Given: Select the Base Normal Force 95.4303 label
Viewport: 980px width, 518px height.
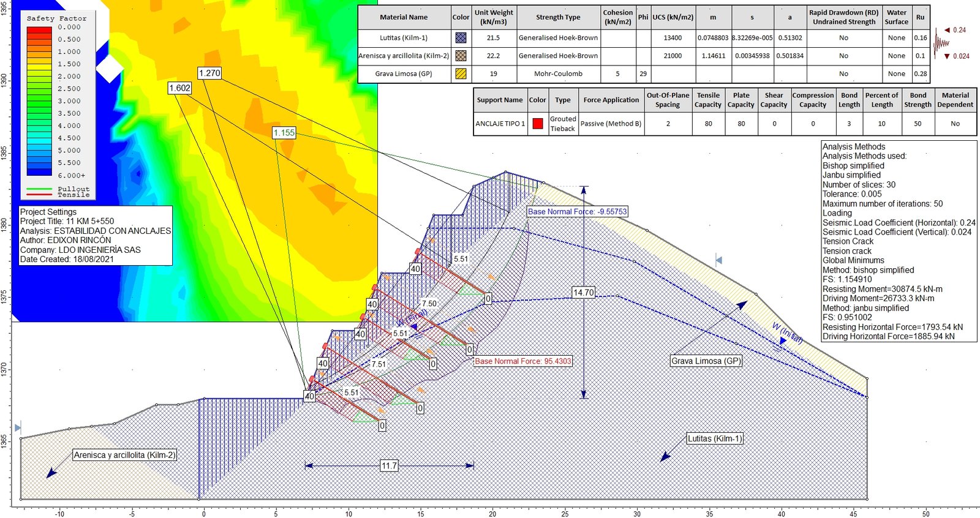Looking at the screenshot, I should (522, 361).
